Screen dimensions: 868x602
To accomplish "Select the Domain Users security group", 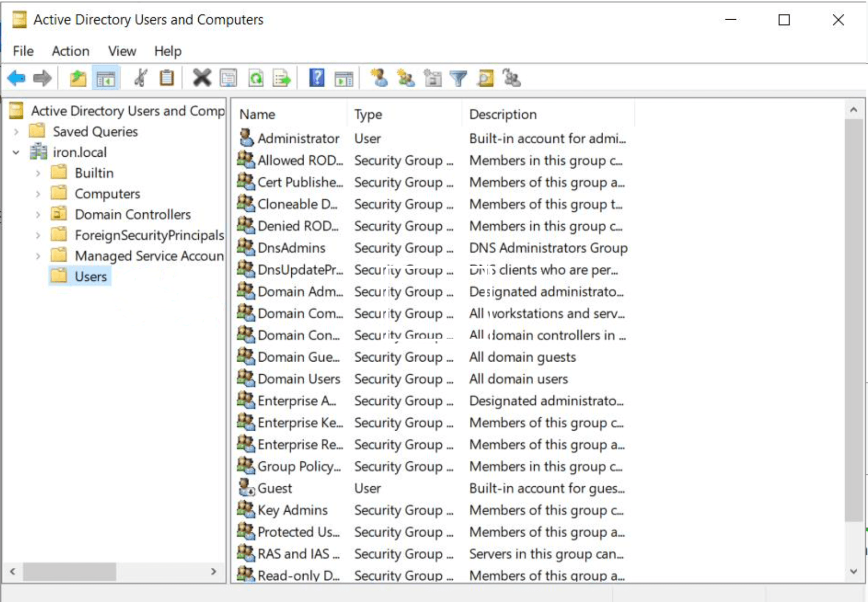I will (299, 379).
